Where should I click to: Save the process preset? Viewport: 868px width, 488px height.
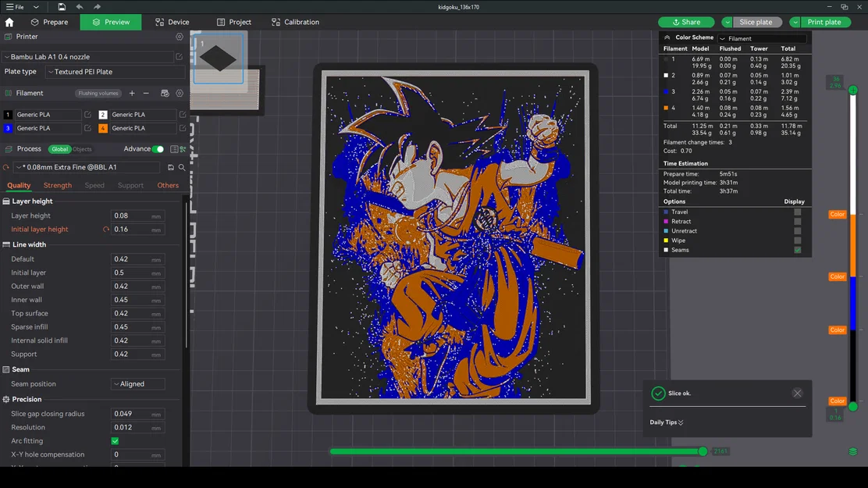pyautogui.click(x=170, y=167)
